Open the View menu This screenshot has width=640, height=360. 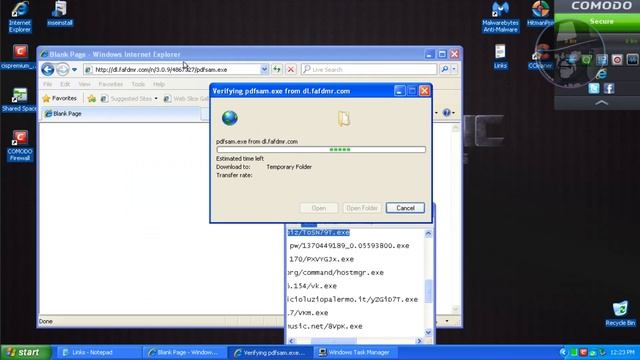[84, 84]
